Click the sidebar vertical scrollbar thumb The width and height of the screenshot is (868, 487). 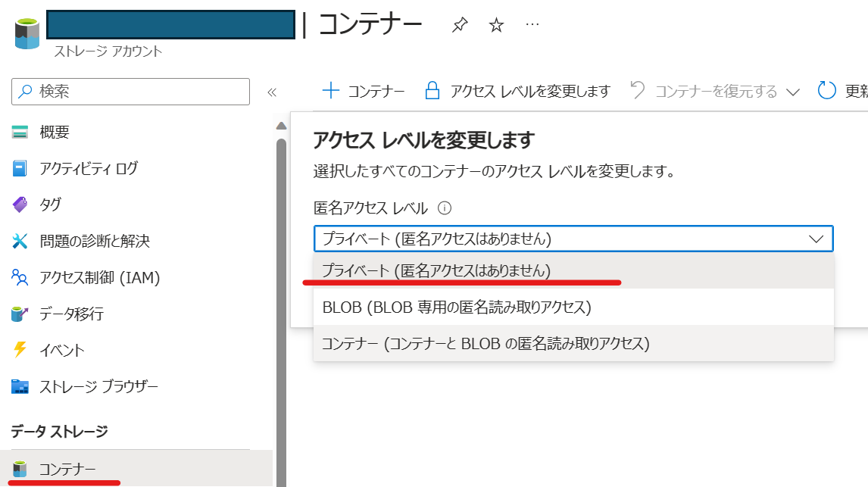(281, 313)
